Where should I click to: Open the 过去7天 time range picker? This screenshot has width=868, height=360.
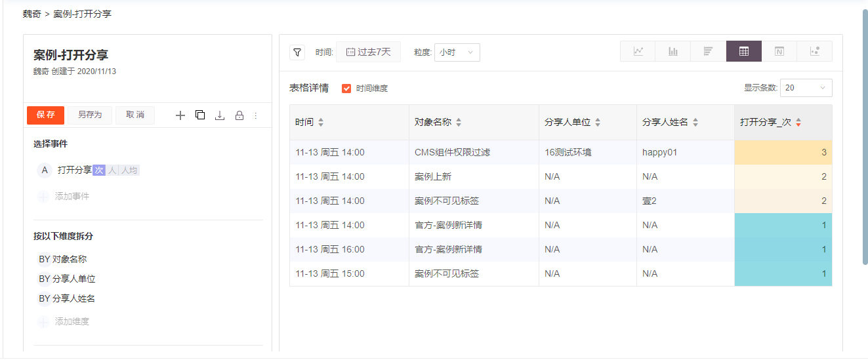368,52
